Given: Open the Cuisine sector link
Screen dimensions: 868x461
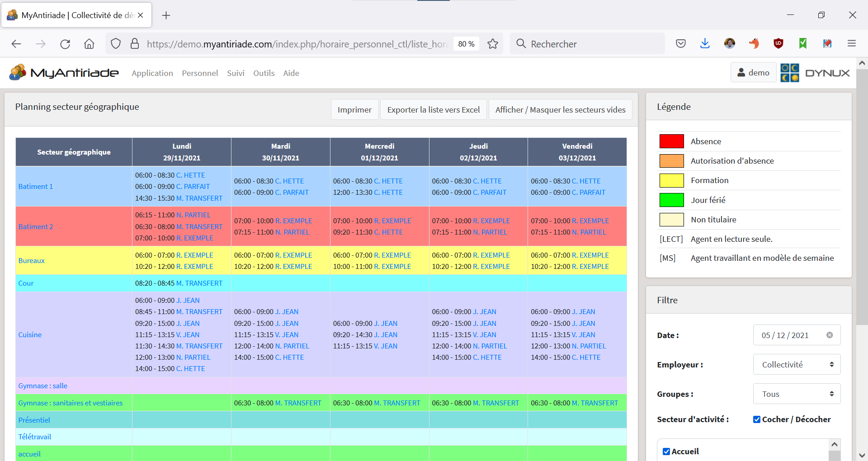Looking at the screenshot, I should (x=30, y=334).
